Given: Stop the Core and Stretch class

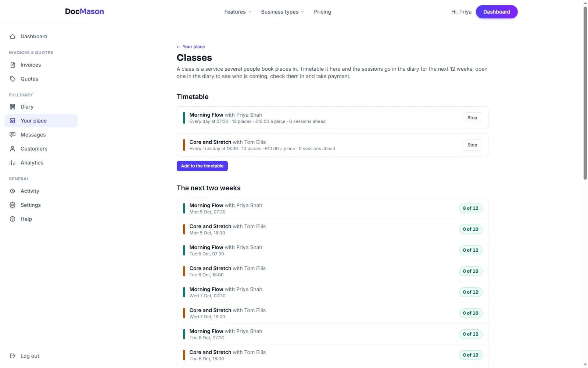Looking at the screenshot, I should 472,145.
